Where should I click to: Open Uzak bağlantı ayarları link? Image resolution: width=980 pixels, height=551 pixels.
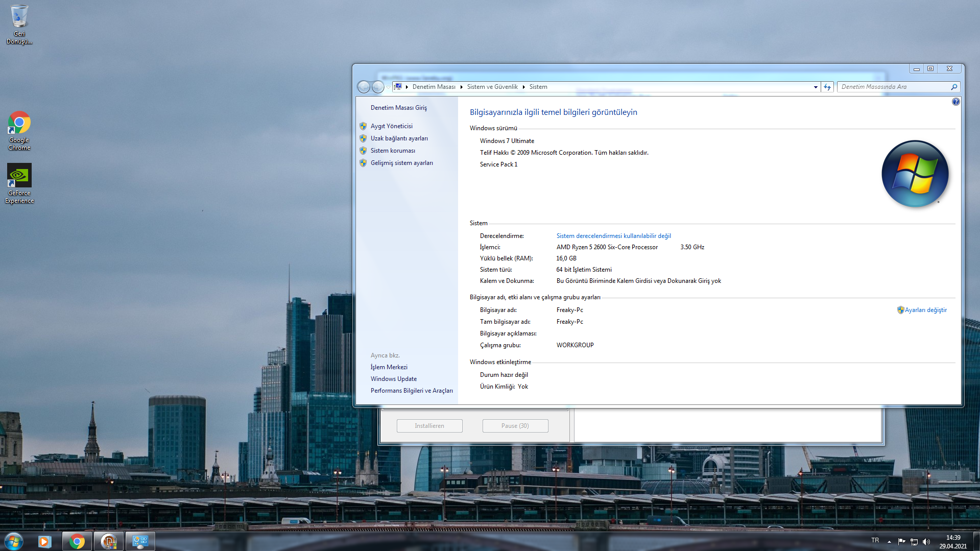pos(399,138)
